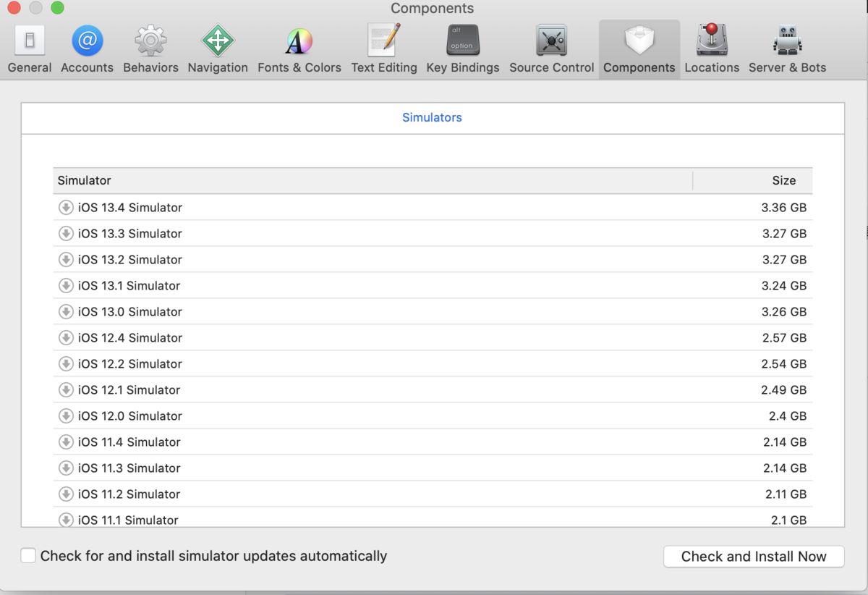The image size is (868, 595).
Task: Select the 2.11 GB size cell
Action: pyautogui.click(x=786, y=494)
